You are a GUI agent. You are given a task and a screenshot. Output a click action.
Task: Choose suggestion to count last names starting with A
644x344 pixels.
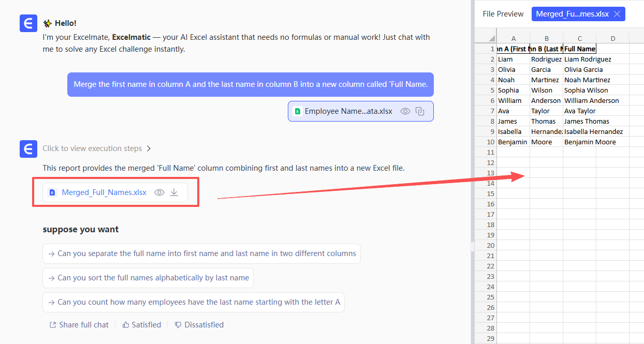(x=194, y=302)
